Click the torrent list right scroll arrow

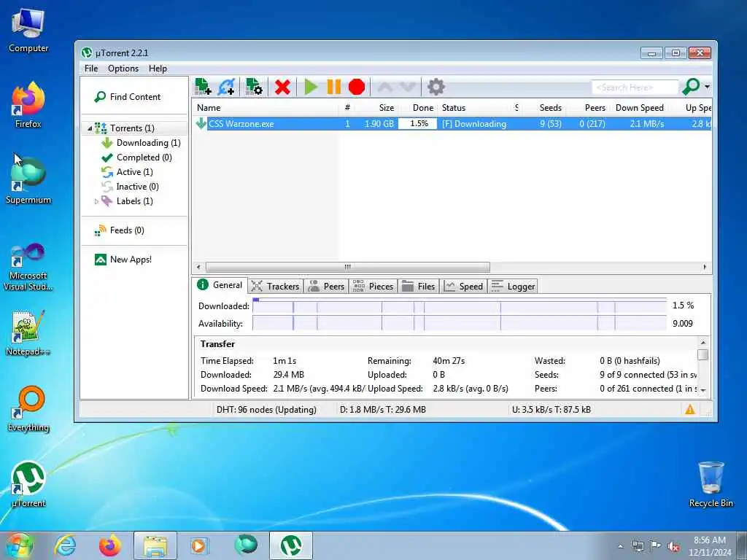tap(705, 267)
